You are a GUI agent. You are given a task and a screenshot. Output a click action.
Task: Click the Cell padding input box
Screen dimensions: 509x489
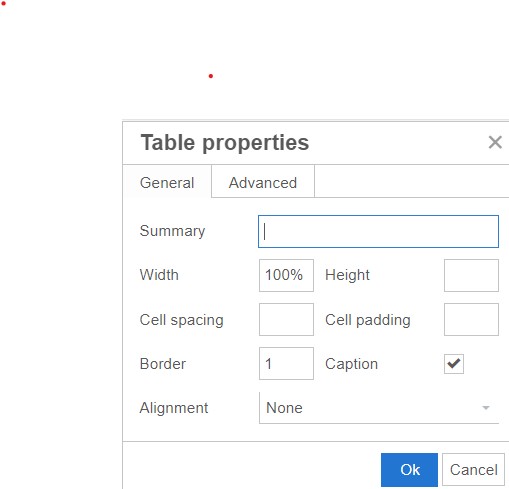(x=471, y=319)
